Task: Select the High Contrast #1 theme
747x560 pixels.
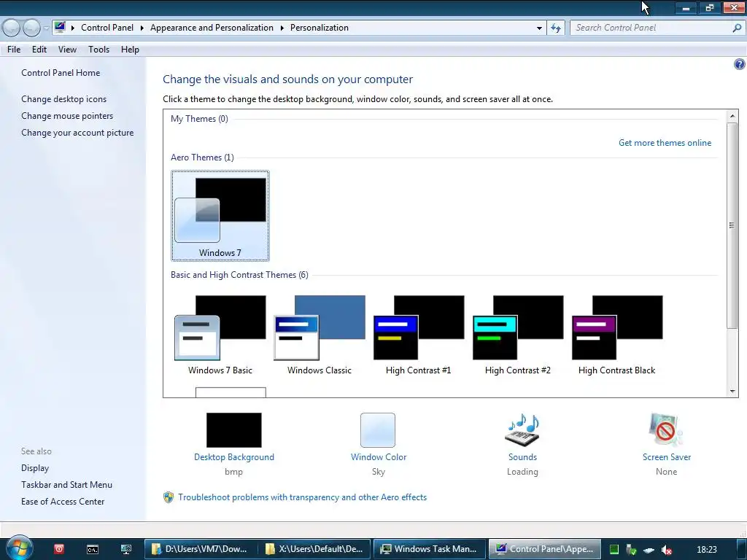Action: pos(418,335)
